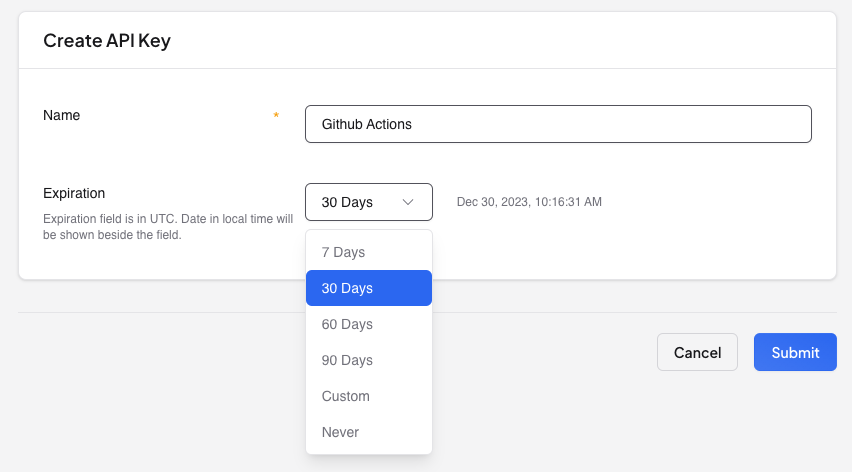Click the orange required asterisk beside Name
The height and width of the screenshot is (472, 852).
click(276, 116)
